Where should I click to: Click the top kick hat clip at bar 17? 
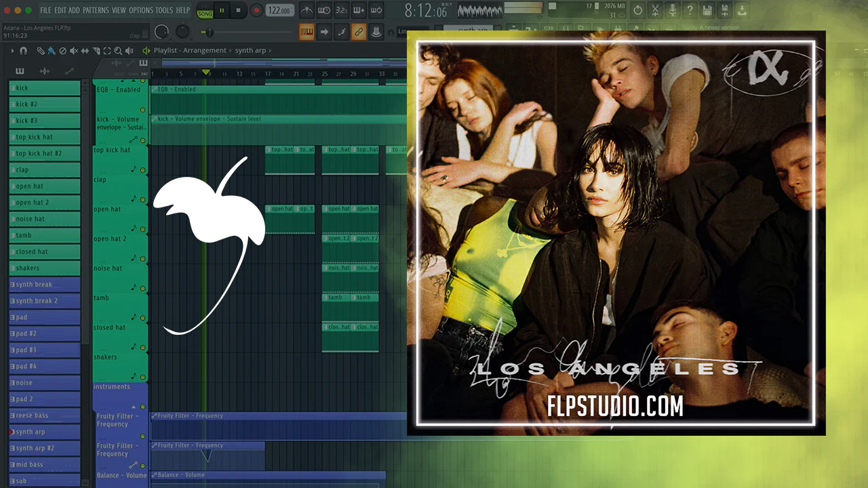click(x=279, y=161)
